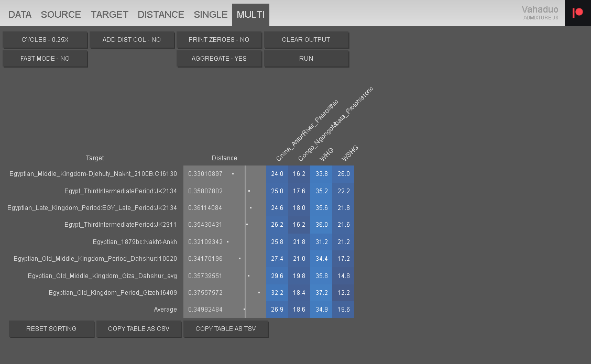Copy table as TSV
The height and width of the screenshot is (364, 591).
(x=226, y=329)
